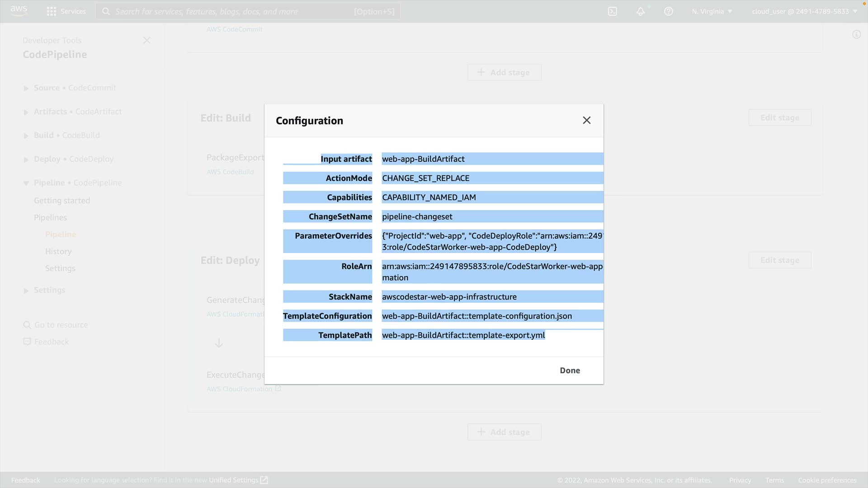Click the info panel icon
The width and height of the screenshot is (868, 488).
856,34
